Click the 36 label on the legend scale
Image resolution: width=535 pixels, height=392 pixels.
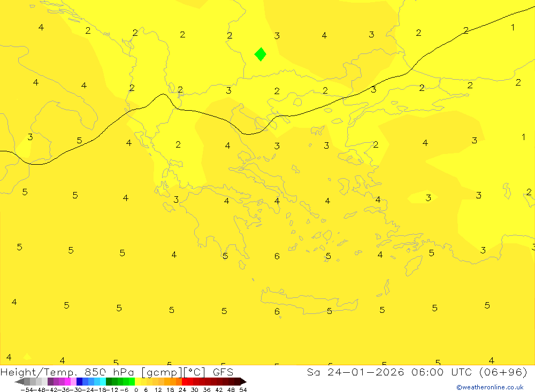(207, 390)
